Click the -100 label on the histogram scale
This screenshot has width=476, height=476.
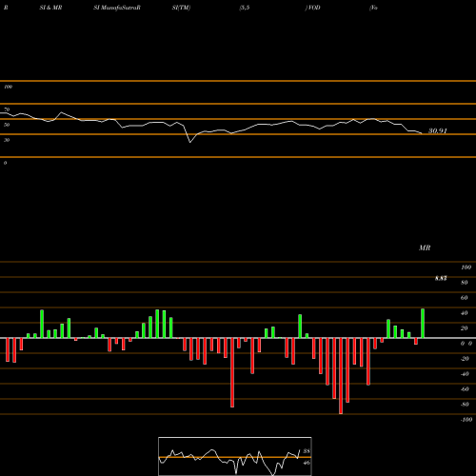pos(466,420)
